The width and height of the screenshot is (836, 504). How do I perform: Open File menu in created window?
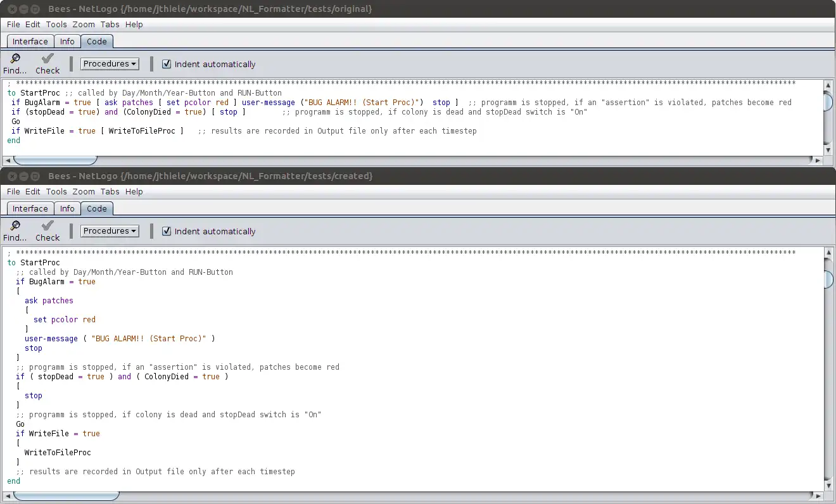pos(13,191)
